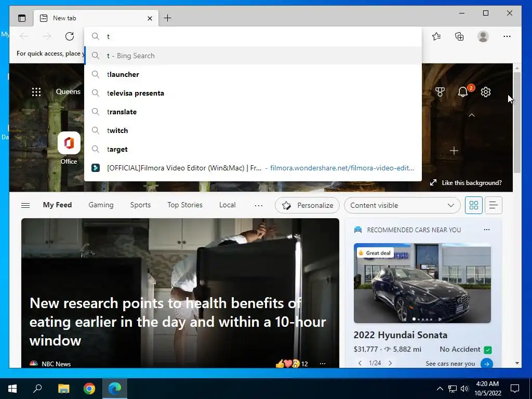Click Microsoft Edge taskbar icon
This screenshot has width=532, height=399.
(x=115, y=389)
